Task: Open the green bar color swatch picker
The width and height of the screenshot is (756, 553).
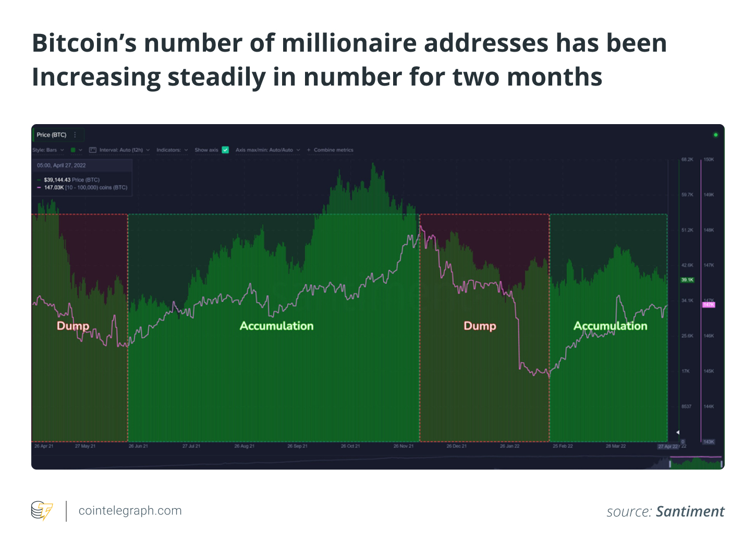Action: [74, 150]
